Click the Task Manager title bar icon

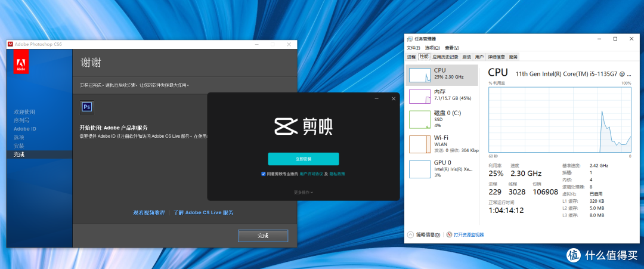[410, 39]
